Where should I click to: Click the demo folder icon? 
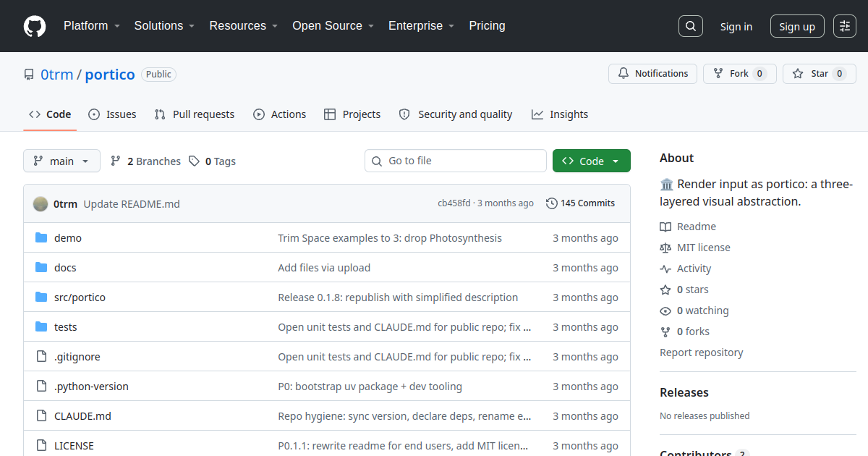coord(41,238)
